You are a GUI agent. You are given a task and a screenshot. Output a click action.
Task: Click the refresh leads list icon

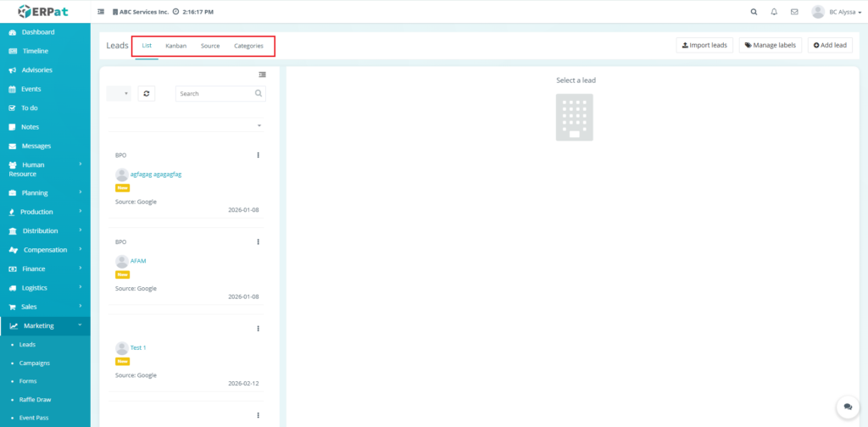coord(147,93)
